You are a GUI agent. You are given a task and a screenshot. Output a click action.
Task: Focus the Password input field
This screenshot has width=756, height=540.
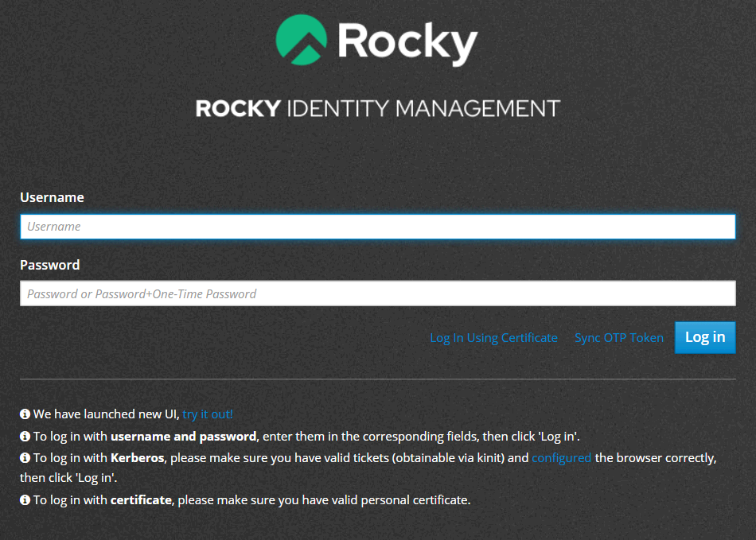[377, 293]
